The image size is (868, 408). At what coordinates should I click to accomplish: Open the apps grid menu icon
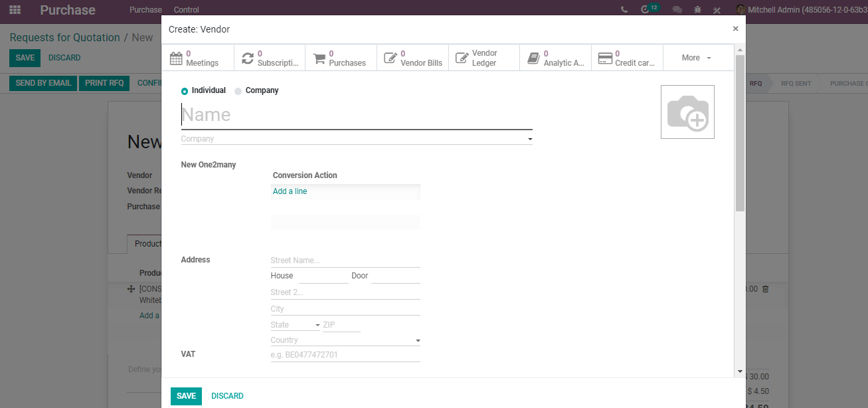pyautogui.click(x=15, y=10)
